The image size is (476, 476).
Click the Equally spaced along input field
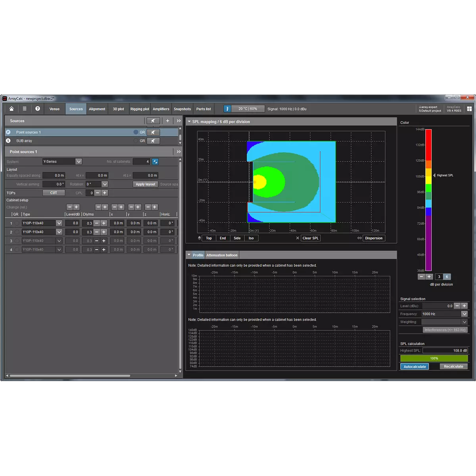pos(54,175)
